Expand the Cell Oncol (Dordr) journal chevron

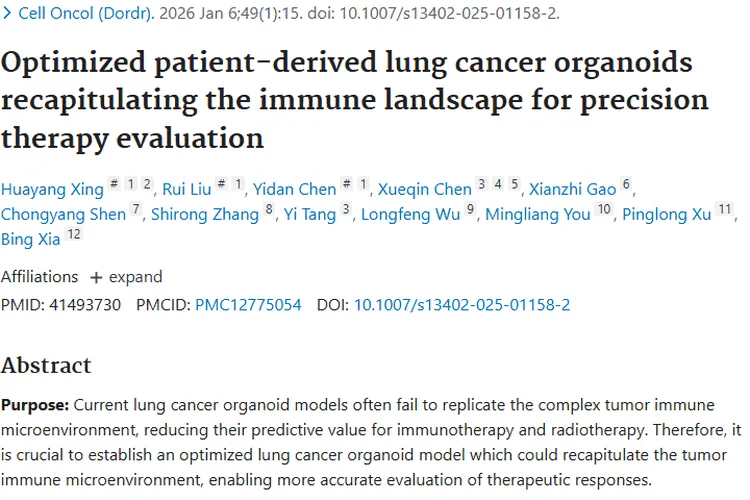point(8,15)
